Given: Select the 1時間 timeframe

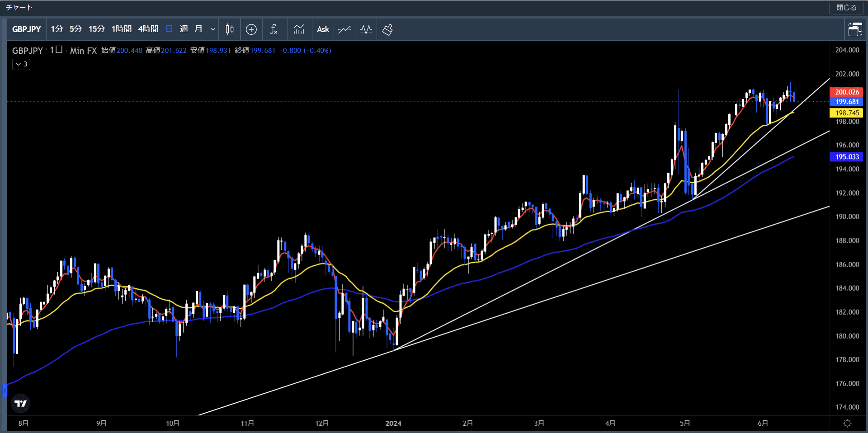Looking at the screenshot, I should pos(122,29).
